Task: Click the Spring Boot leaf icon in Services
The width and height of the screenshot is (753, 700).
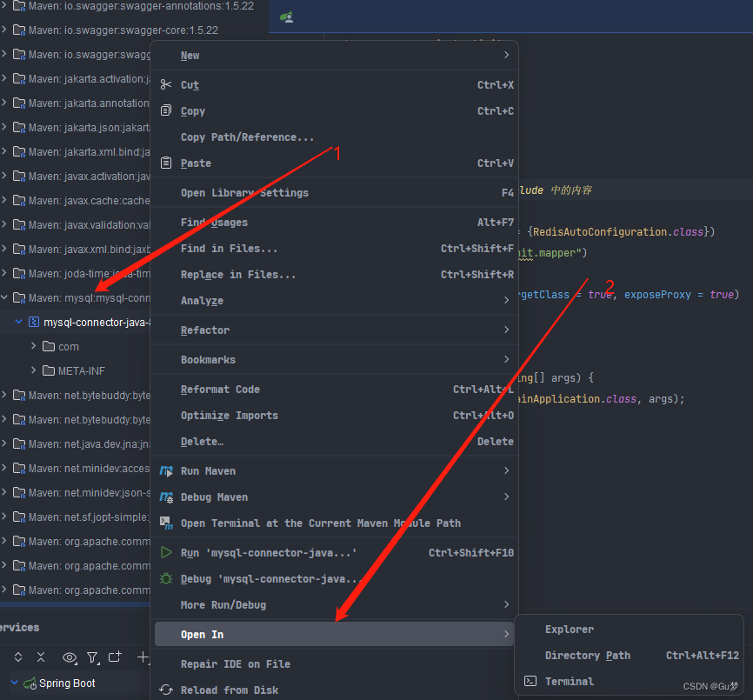Action: 30,683
